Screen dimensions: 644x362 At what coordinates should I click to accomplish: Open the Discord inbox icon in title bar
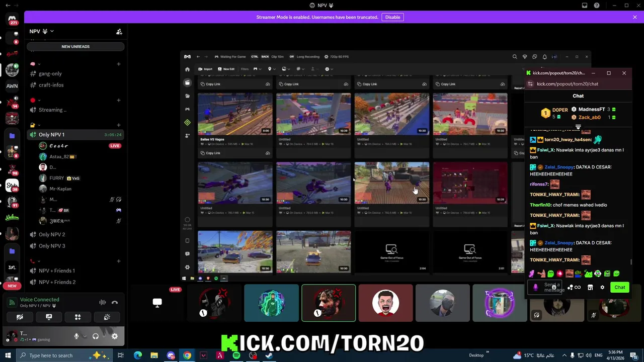585,6
